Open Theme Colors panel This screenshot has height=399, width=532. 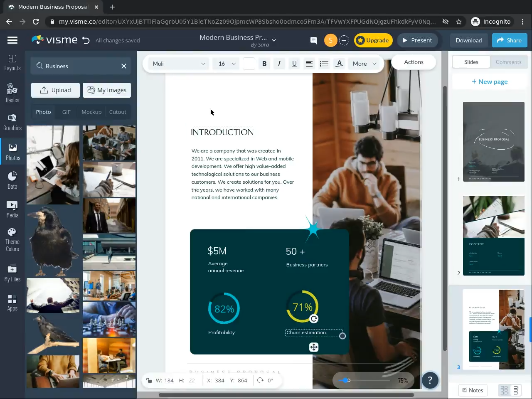pos(12,240)
